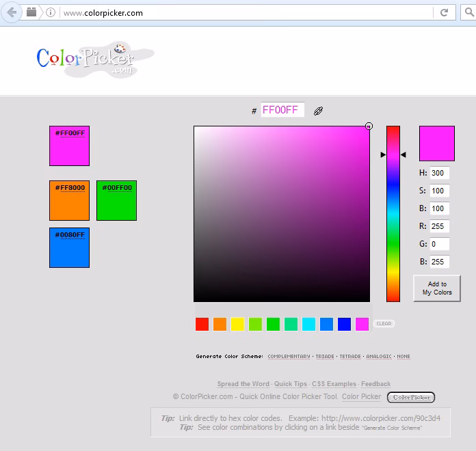This screenshot has width=476, height=451.
Task: Click the small ColorPicker badge in footer
Action: [411, 397]
